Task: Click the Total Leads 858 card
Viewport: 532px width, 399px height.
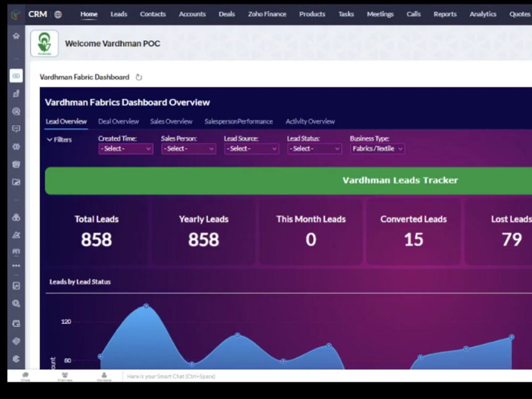Action: tap(96, 232)
